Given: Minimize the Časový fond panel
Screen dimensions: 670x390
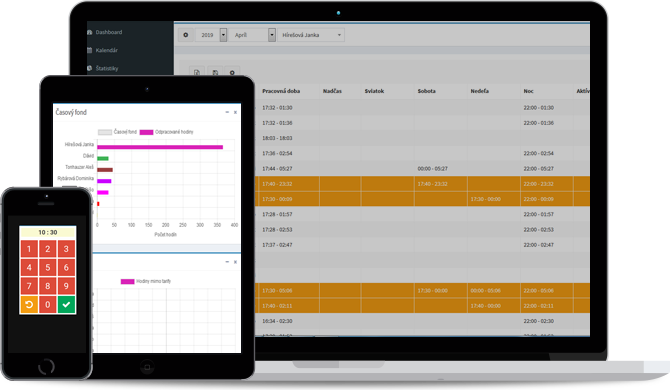Looking at the screenshot, I should [227, 112].
